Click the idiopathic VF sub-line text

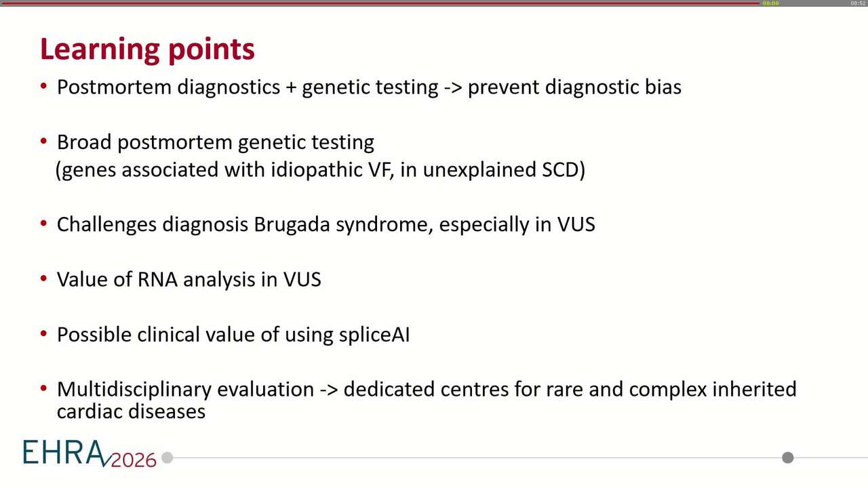320,169
